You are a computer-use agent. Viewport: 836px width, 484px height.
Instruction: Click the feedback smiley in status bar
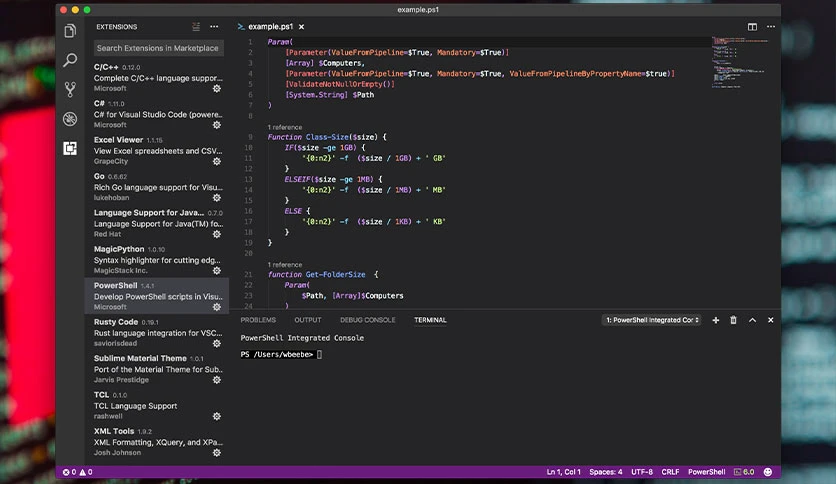(768, 472)
